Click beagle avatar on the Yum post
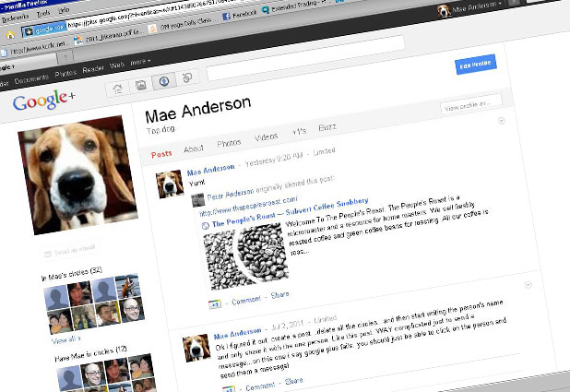 pos(170,184)
